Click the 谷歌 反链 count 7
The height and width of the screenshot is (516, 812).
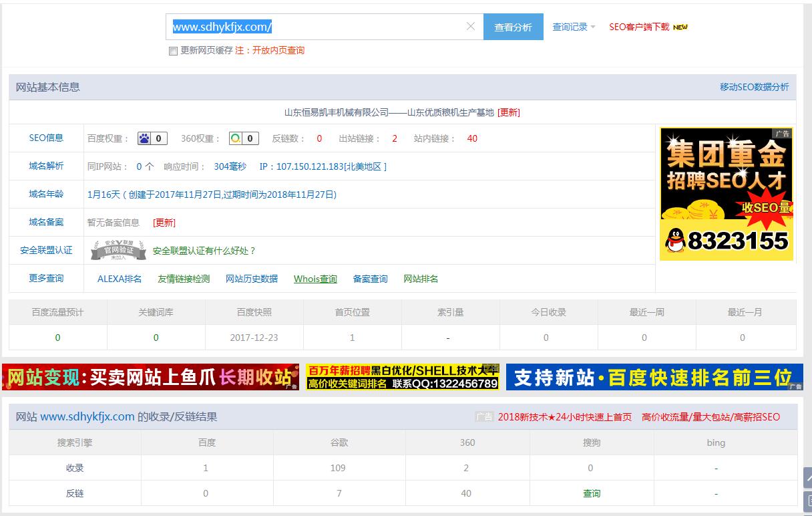339,493
